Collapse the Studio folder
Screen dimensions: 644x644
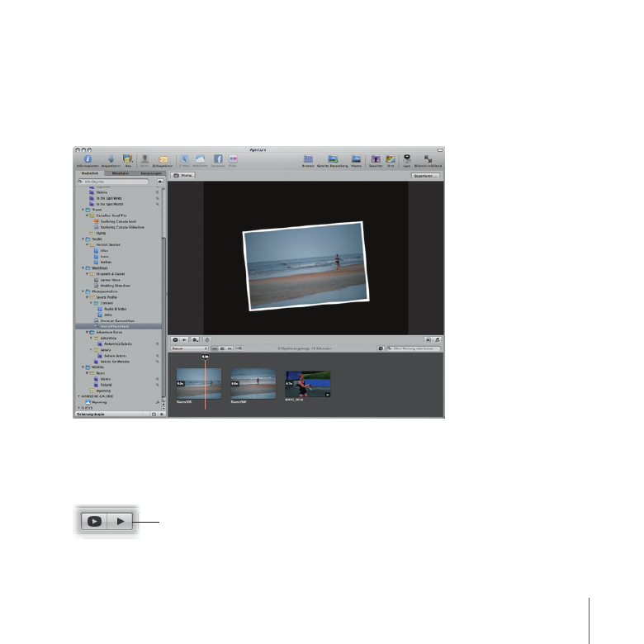click(x=83, y=239)
